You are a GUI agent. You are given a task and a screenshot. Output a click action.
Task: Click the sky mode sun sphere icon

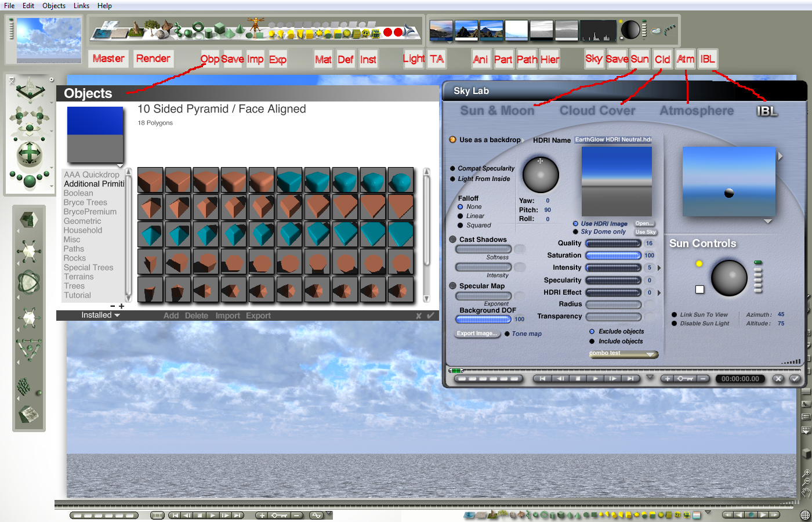pyautogui.click(x=630, y=30)
